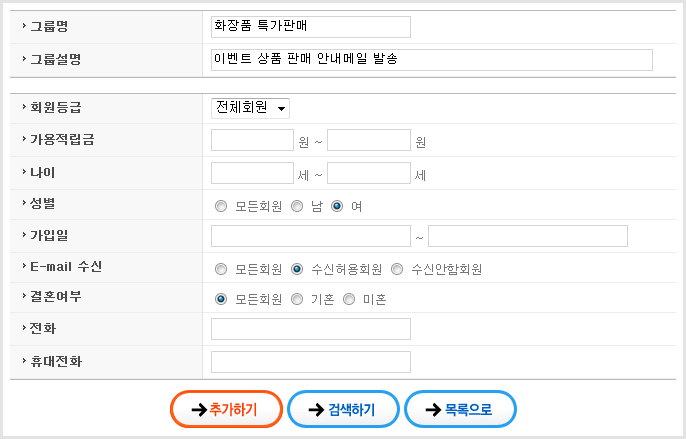Choose 수신허용회원 radio option
Viewport: 686px width, 439px height.
click(x=297, y=269)
